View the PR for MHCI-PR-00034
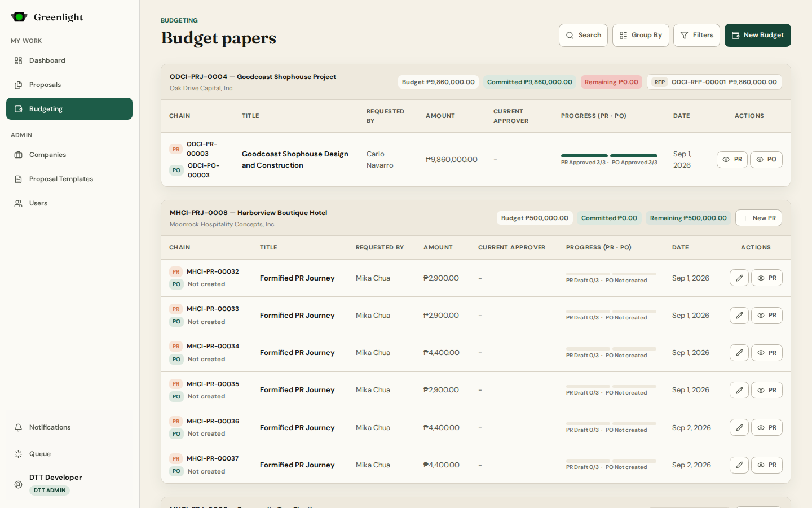The height and width of the screenshot is (508, 812). [x=767, y=353]
